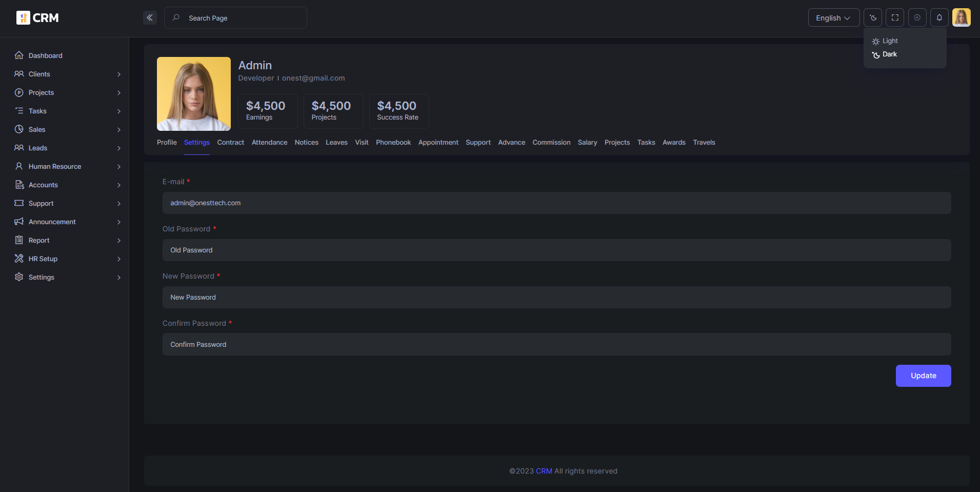Click the theme mode moon icon

[872, 18]
